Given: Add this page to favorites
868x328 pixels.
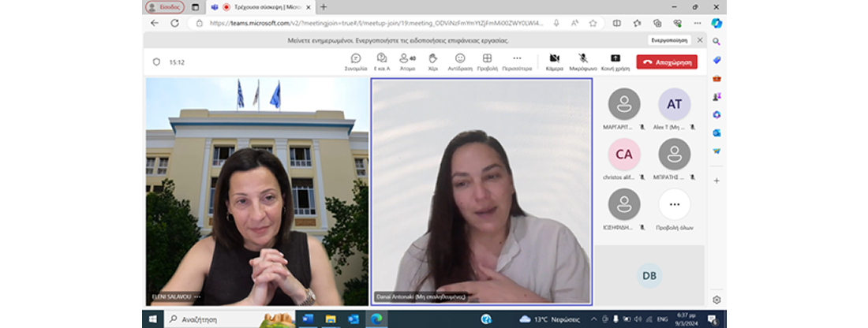Looking at the screenshot, I should pos(593,23).
